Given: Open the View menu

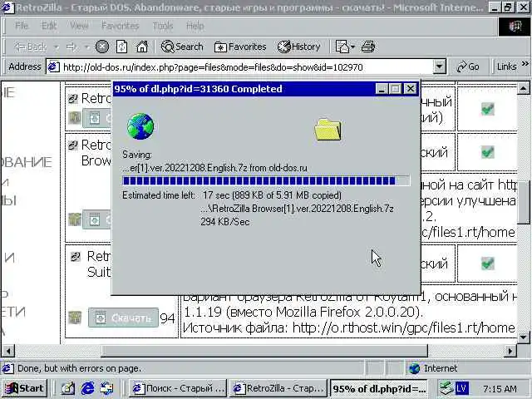Looking at the screenshot, I should [x=79, y=26].
